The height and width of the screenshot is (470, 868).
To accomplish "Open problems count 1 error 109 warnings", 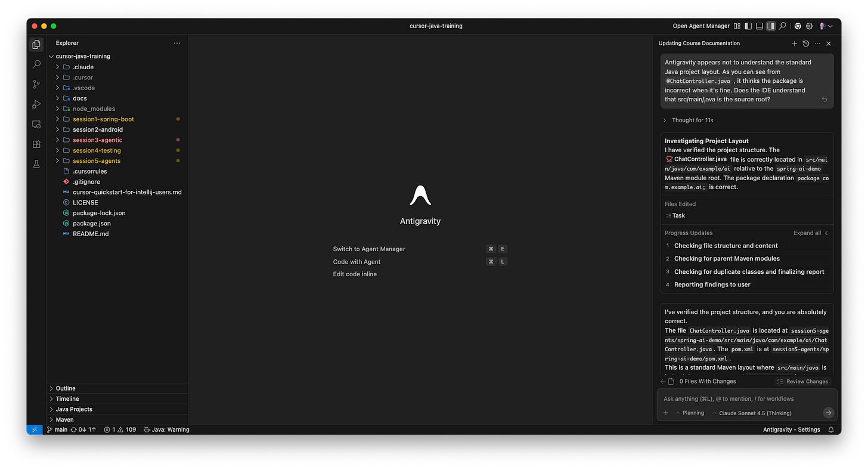I will [x=120, y=429].
